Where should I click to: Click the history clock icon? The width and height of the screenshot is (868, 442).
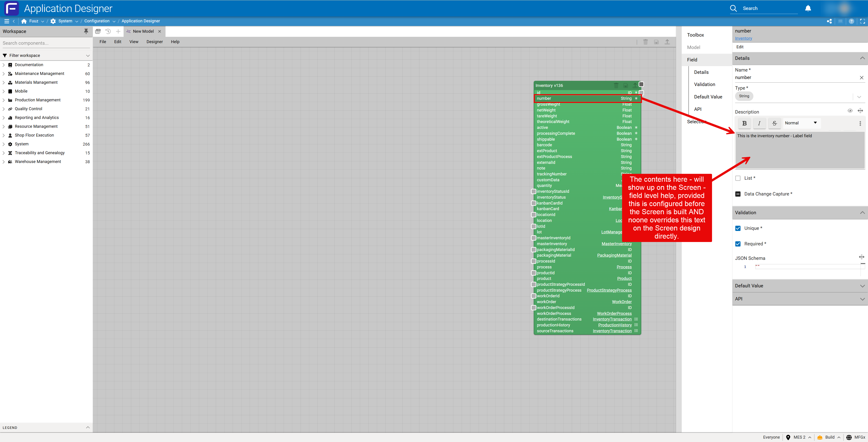pyautogui.click(x=108, y=31)
